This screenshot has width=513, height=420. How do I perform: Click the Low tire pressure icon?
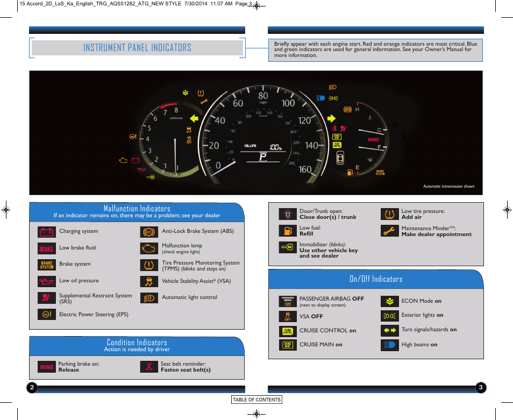point(390,214)
